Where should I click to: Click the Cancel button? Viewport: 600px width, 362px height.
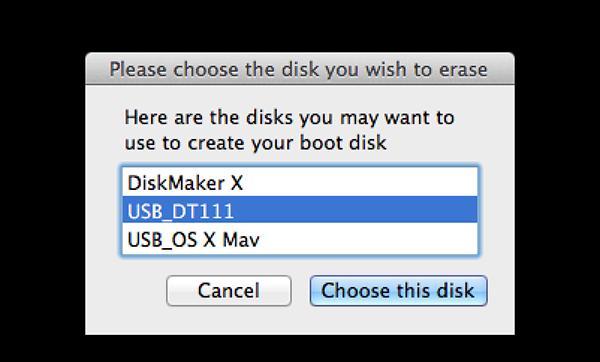[229, 290]
